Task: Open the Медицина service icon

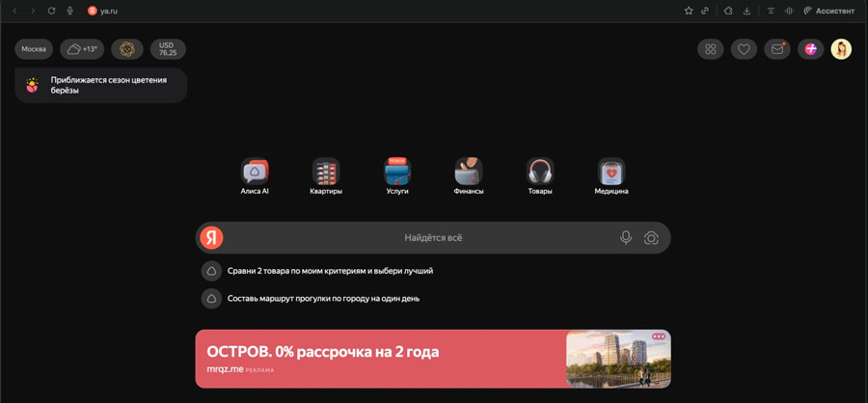Action: (611, 173)
